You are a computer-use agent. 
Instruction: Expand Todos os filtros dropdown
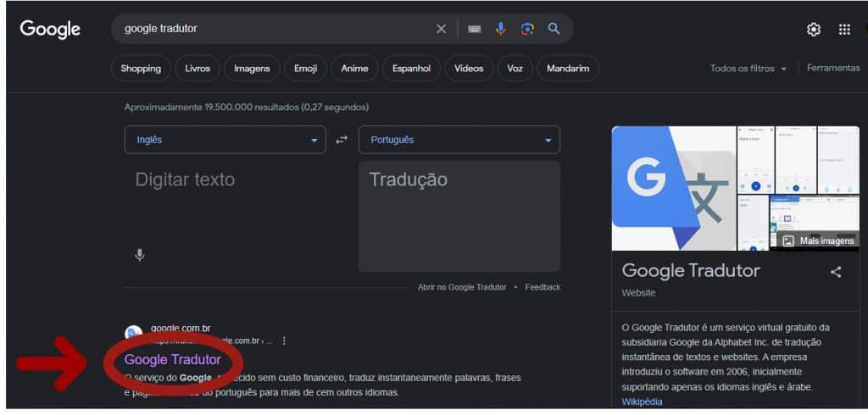(x=748, y=69)
